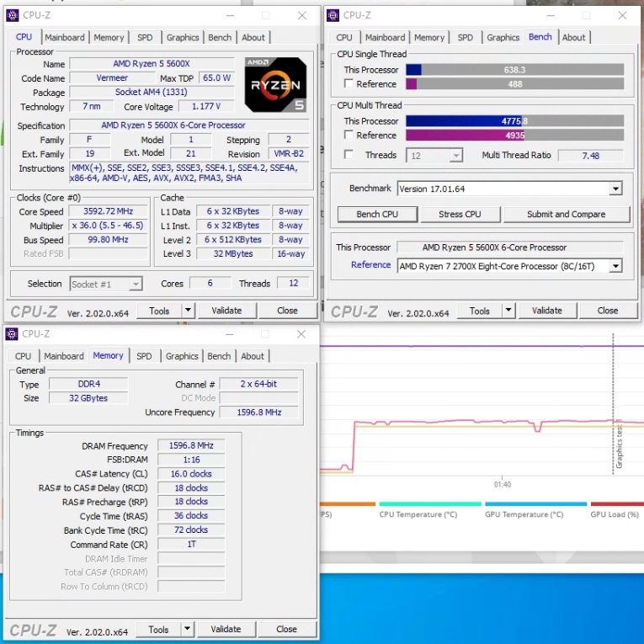Click Core Speed value 3592.72 MHz
This screenshot has height=644, width=644.
[x=108, y=211]
